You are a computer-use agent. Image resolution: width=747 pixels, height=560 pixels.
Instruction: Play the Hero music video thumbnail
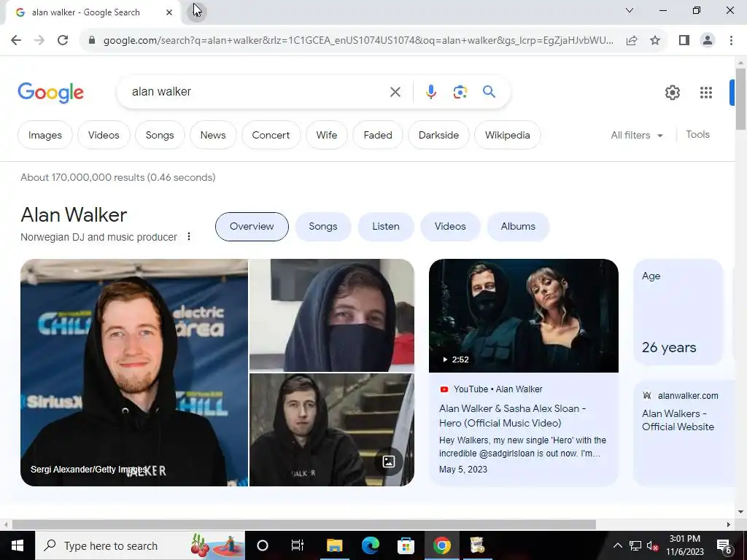pos(524,316)
